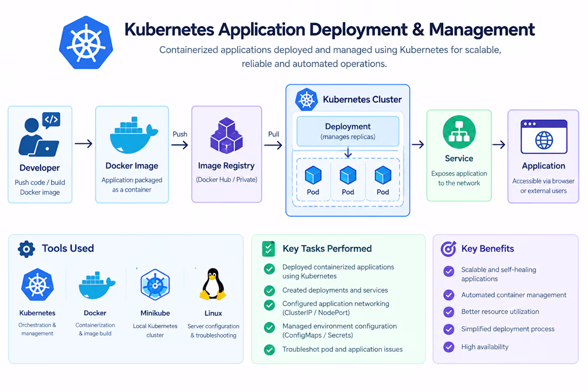Click the Kubernetes wheel icon under Tools Used

click(37, 285)
